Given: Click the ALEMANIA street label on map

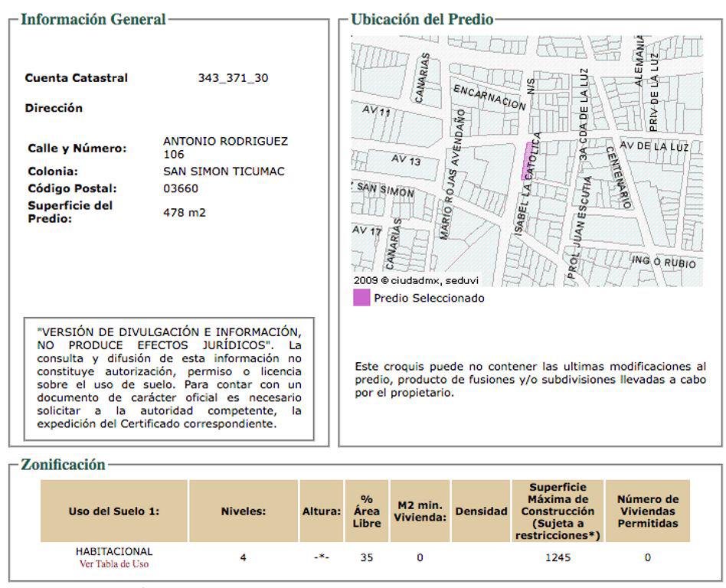Looking at the screenshot, I should 639,60.
